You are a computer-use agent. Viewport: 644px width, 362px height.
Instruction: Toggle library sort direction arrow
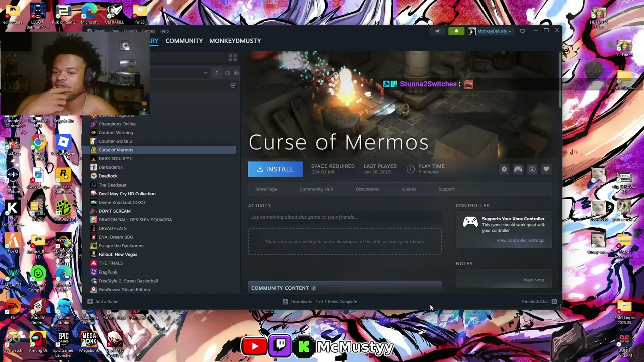click(x=217, y=73)
